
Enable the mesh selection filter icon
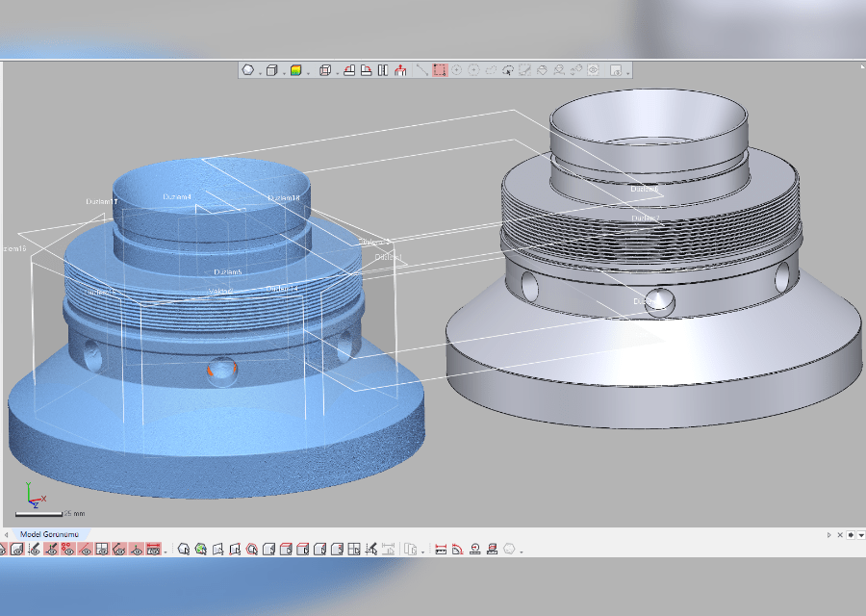(x=184, y=550)
